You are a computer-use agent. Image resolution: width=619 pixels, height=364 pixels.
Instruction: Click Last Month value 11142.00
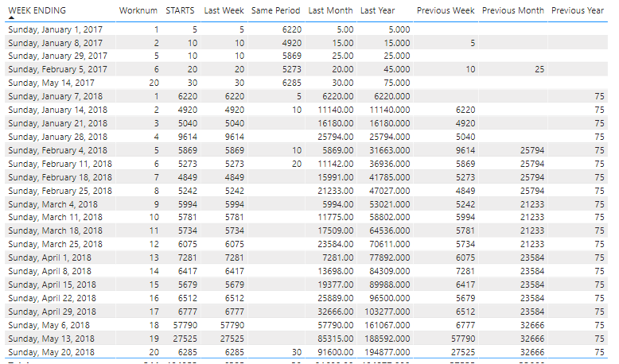(336, 164)
